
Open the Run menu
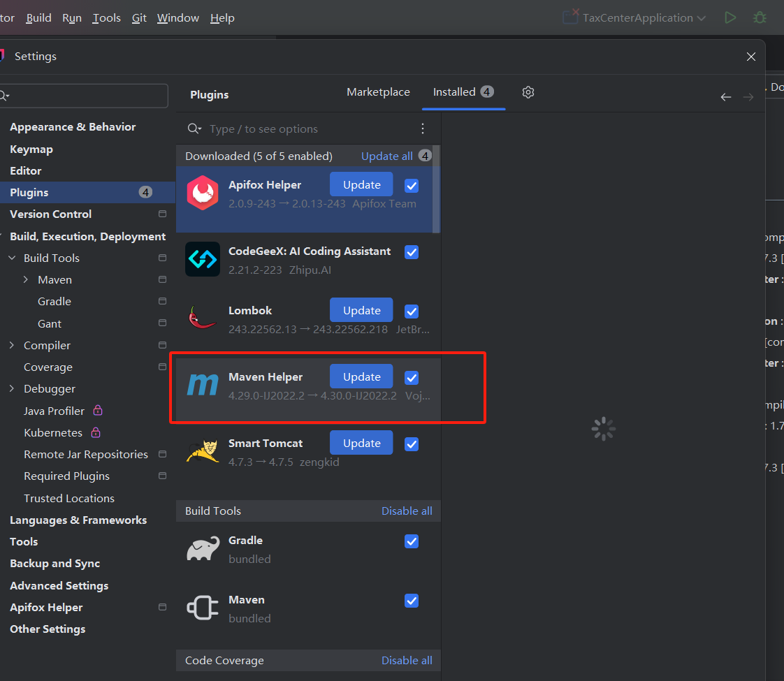pyautogui.click(x=71, y=18)
